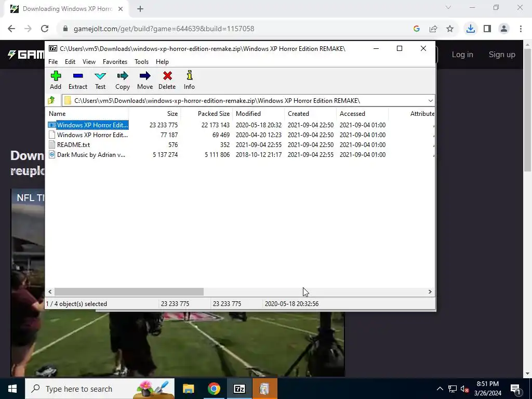
Task: Open the Favorites menu
Action: [115, 62]
